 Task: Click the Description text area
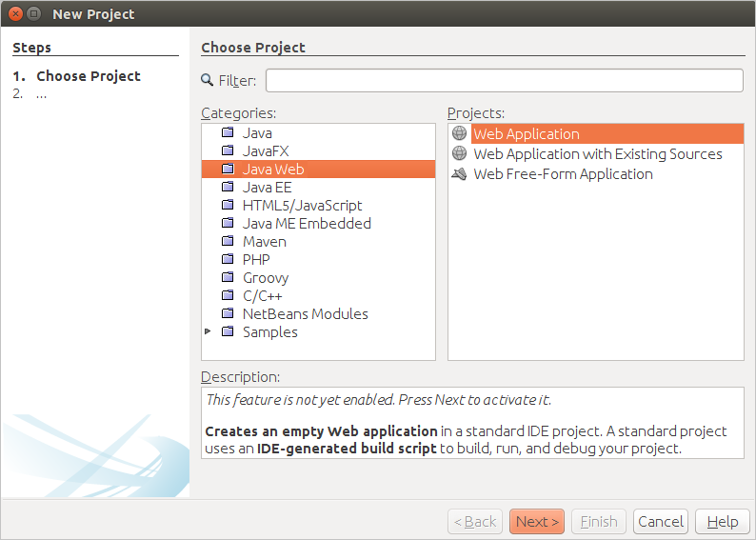coord(472,423)
